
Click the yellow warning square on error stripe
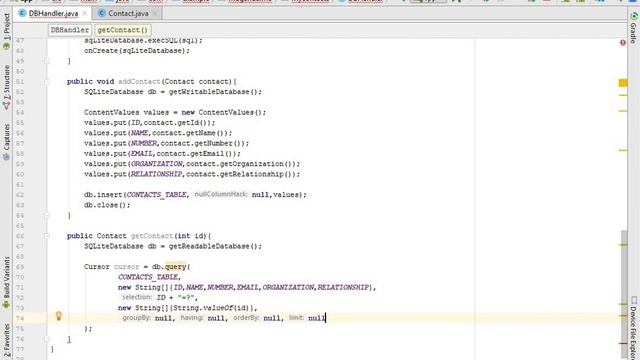click(623, 83)
